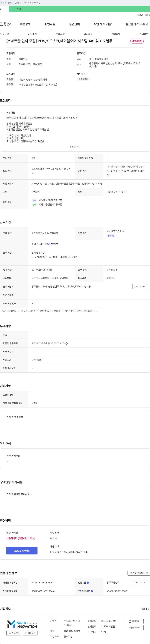
Task: Click help icon beside 주 소정근로시간
Action: 48,244
